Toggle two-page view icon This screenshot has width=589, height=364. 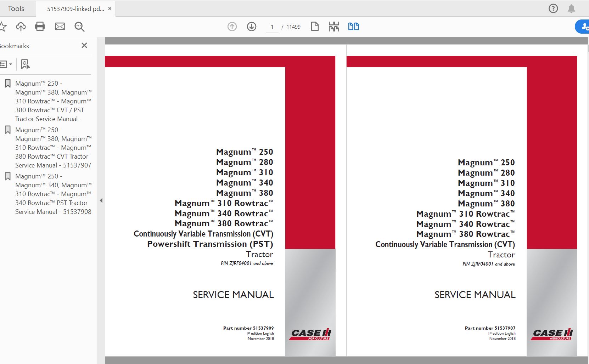pyautogui.click(x=353, y=27)
